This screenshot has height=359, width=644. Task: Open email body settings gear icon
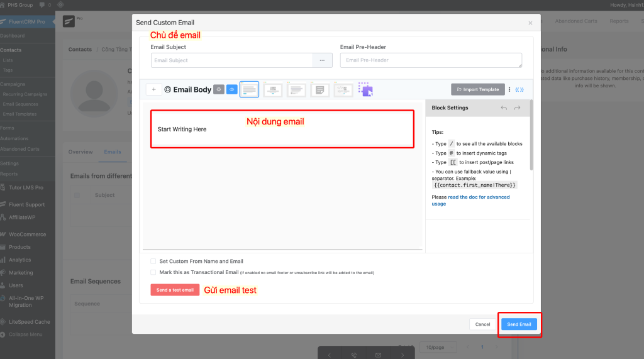(x=219, y=90)
